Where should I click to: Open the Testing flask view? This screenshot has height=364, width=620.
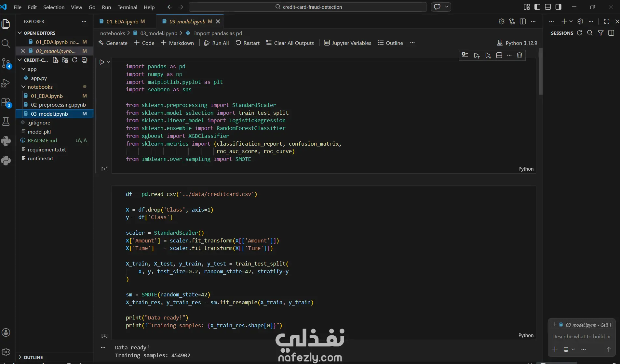[6, 122]
